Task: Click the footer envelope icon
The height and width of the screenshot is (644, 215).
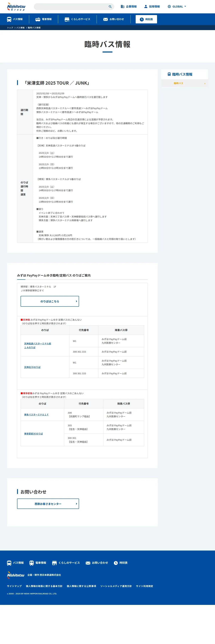Action: tap(88, 563)
